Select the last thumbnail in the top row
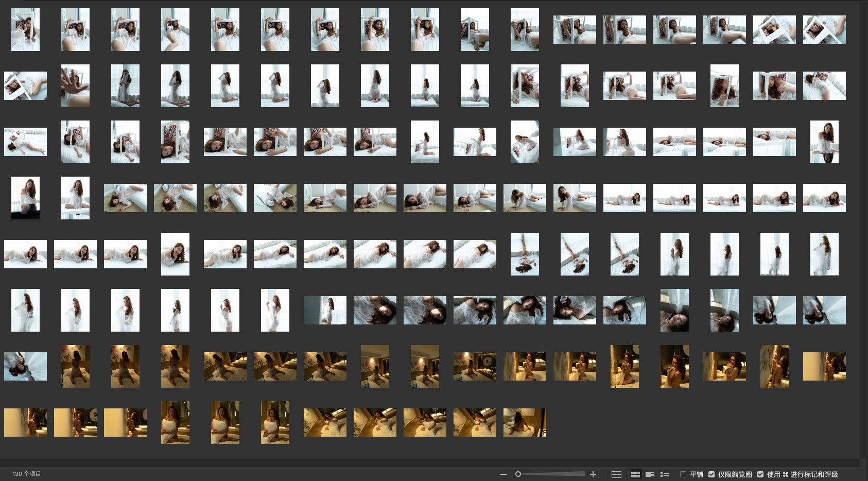The width and height of the screenshot is (868, 481). point(824,29)
